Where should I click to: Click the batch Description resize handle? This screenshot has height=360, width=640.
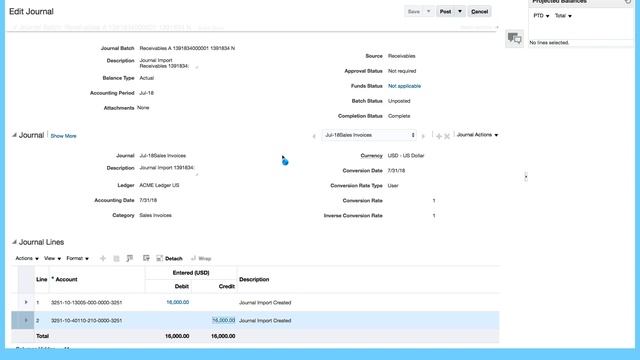pyautogui.click(x=197, y=67)
